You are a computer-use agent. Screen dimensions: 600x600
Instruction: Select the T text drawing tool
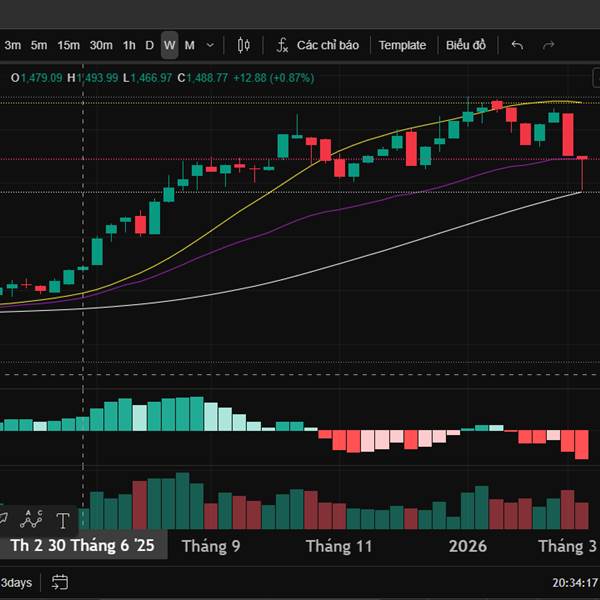point(63,520)
